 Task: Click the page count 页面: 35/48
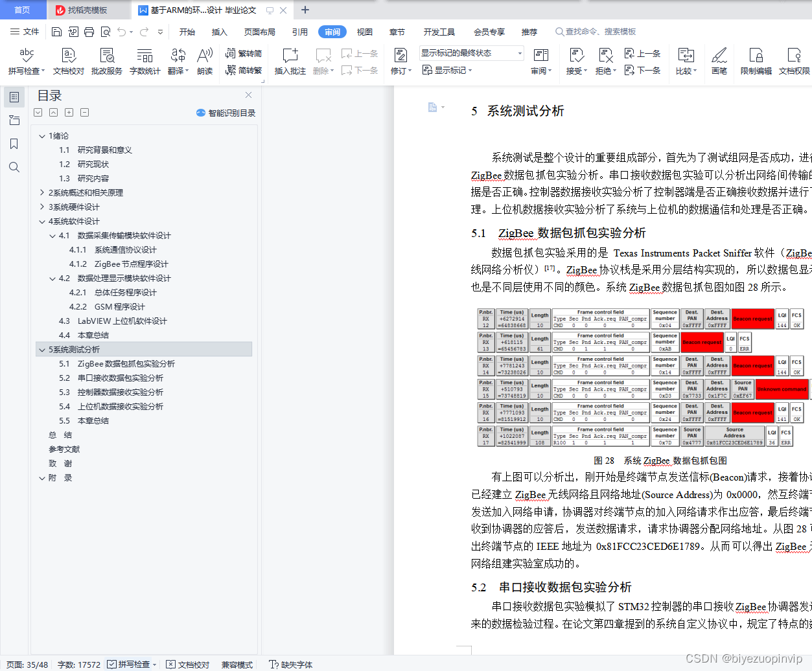point(27,664)
